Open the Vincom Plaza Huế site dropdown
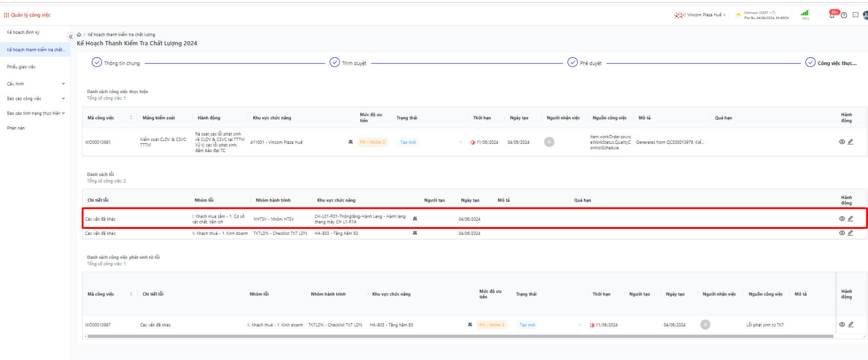868x360 pixels. pos(703,15)
